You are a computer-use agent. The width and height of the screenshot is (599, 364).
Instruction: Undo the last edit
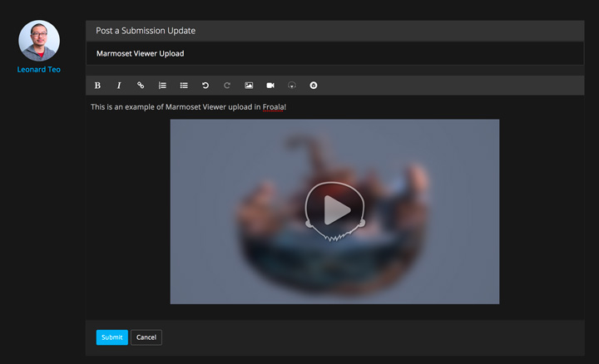[205, 86]
